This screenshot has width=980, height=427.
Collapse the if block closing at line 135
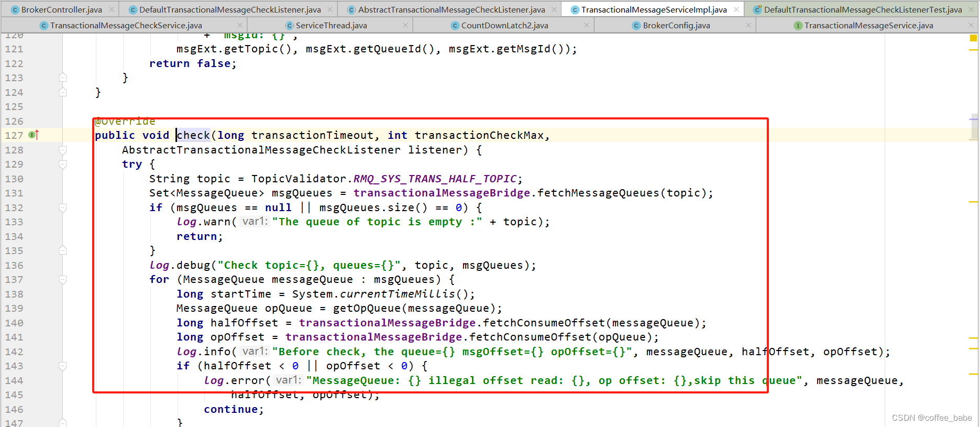tap(63, 250)
